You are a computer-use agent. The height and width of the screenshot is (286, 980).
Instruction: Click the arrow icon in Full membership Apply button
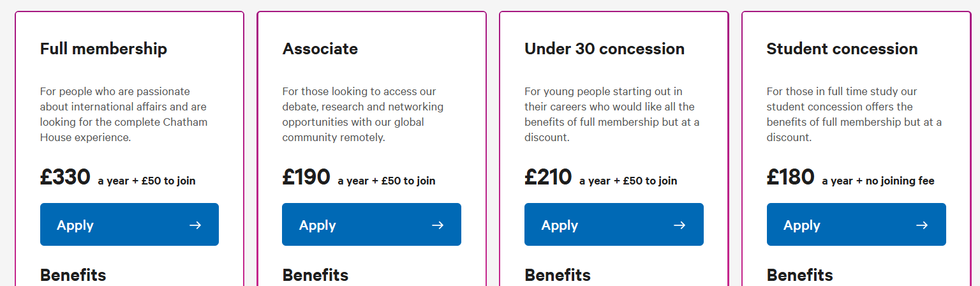click(195, 225)
